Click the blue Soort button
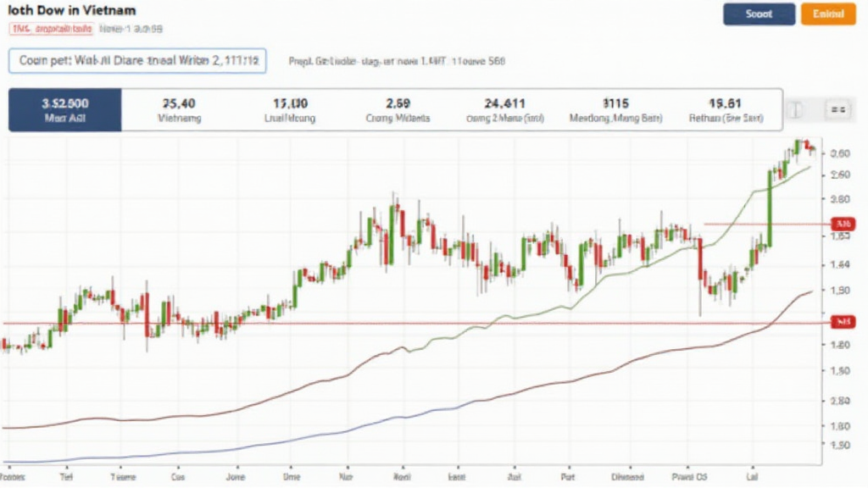This screenshot has height=488, width=868. (x=759, y=14)
